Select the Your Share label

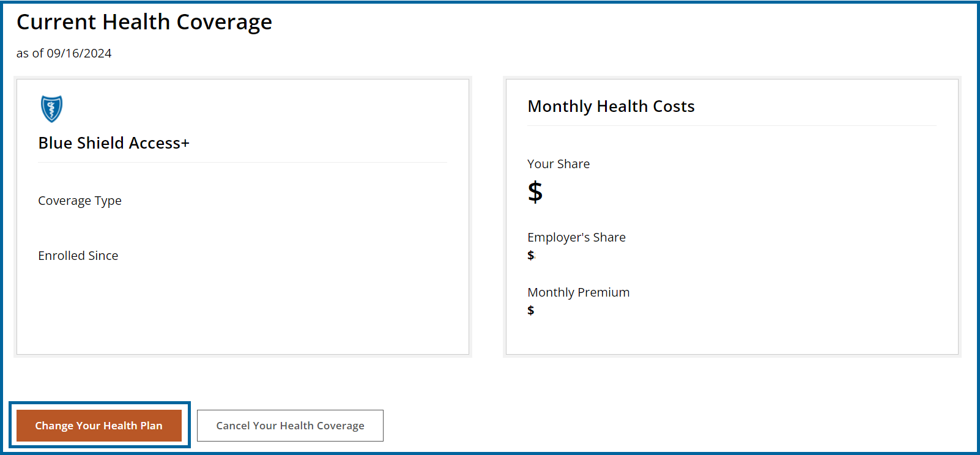(x=559, y=164)
